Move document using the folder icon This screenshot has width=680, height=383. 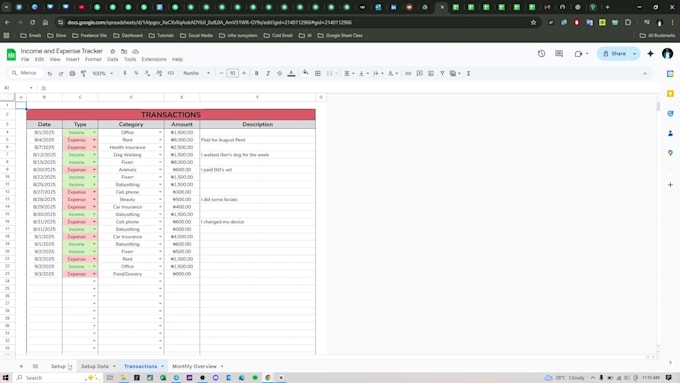124,51
